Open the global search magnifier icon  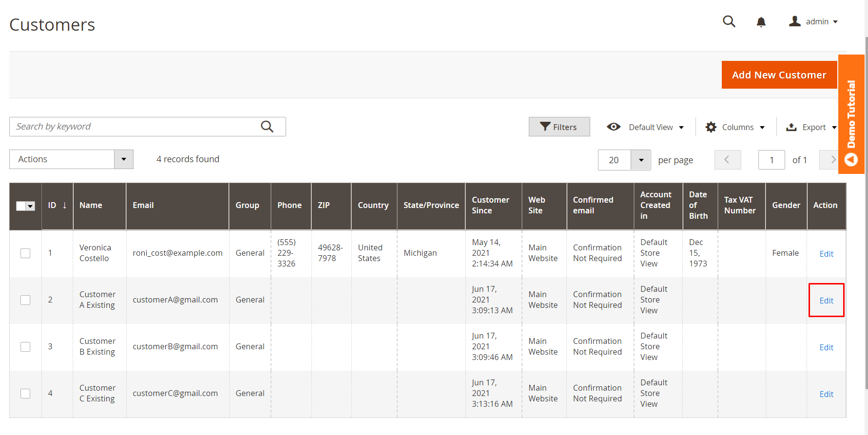729,21
